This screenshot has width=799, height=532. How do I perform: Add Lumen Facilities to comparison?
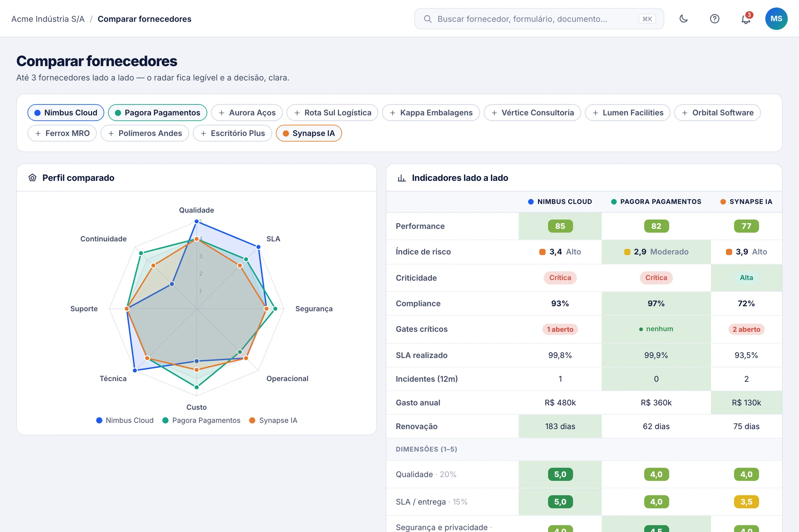pyautogui.click(x=627, y=112)
